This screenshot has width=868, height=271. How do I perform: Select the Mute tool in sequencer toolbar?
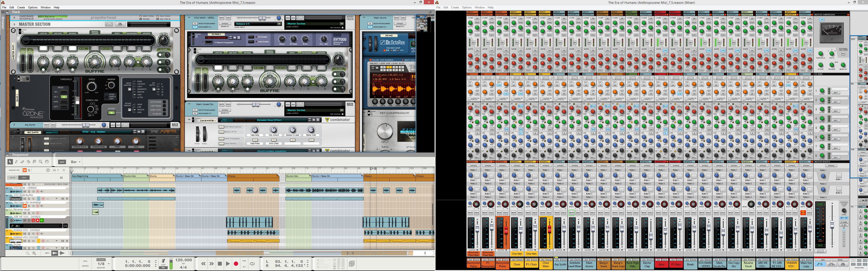point(34,162)
